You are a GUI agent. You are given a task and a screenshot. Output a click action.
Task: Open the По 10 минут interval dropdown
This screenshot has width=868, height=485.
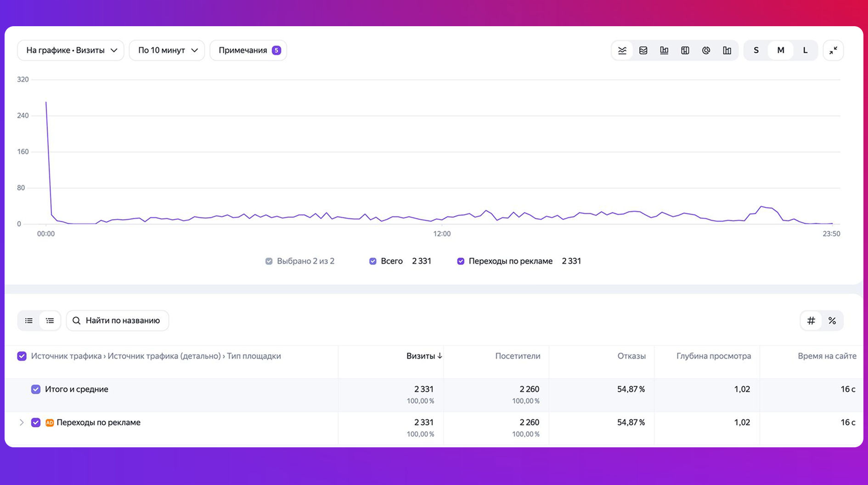pos(167,51)
